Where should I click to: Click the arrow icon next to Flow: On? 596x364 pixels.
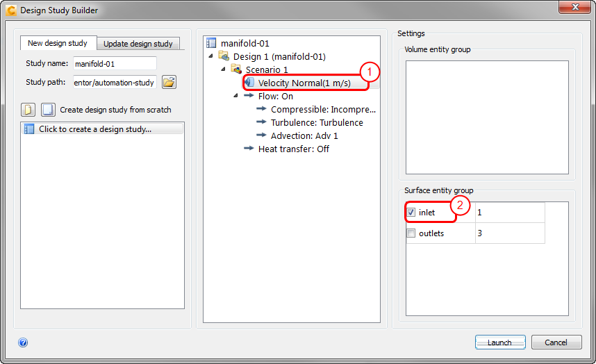[249, 95]
